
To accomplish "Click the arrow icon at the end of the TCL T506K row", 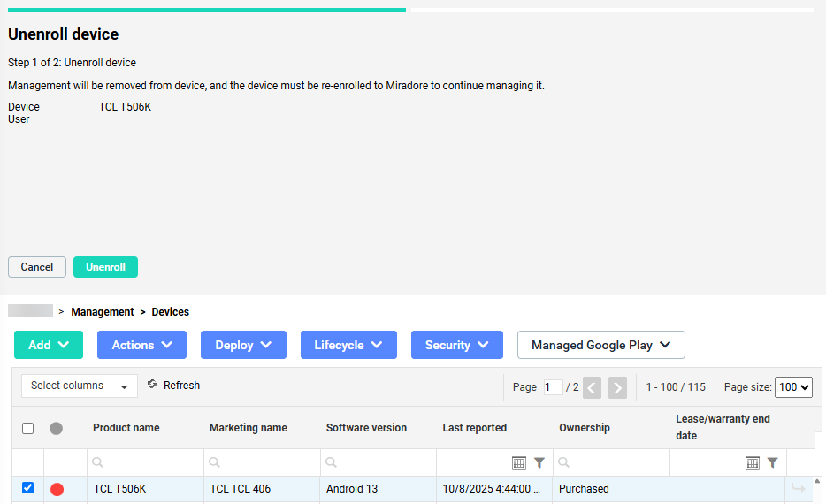I will tap(798, 488).
